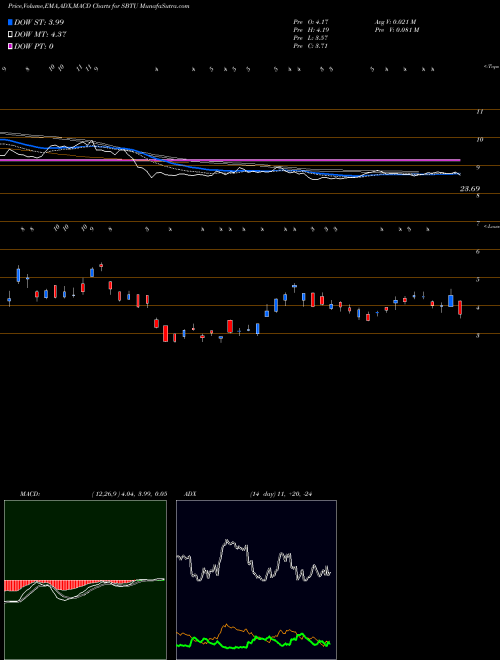Open the dark blue ADX indicator chart panel
Image resolution: width=500 pixels, height=660 pixels.
point(256,580)
